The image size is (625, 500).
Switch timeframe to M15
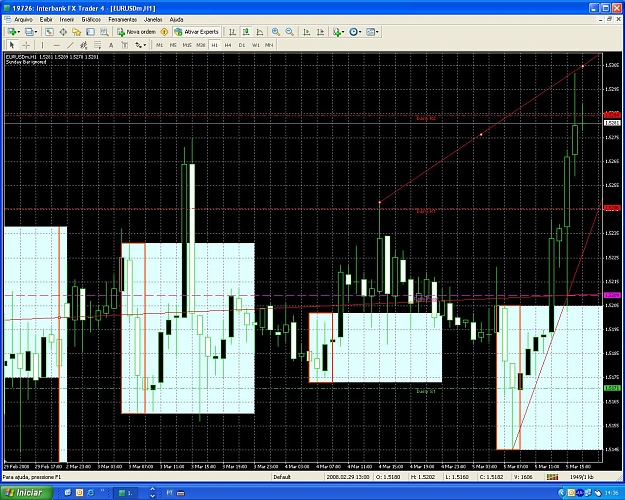pyautogui.click(x=187, y=45)
